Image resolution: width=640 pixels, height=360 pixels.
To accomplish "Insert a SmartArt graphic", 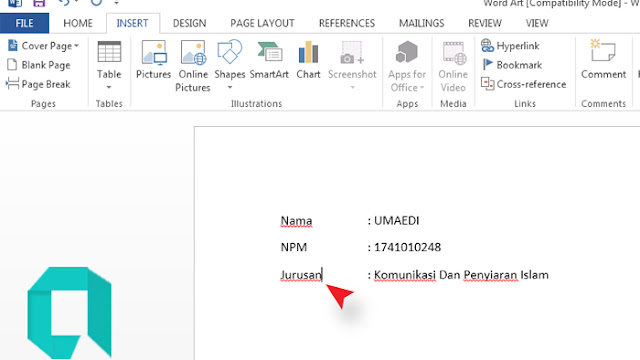I will coord(269,60).
